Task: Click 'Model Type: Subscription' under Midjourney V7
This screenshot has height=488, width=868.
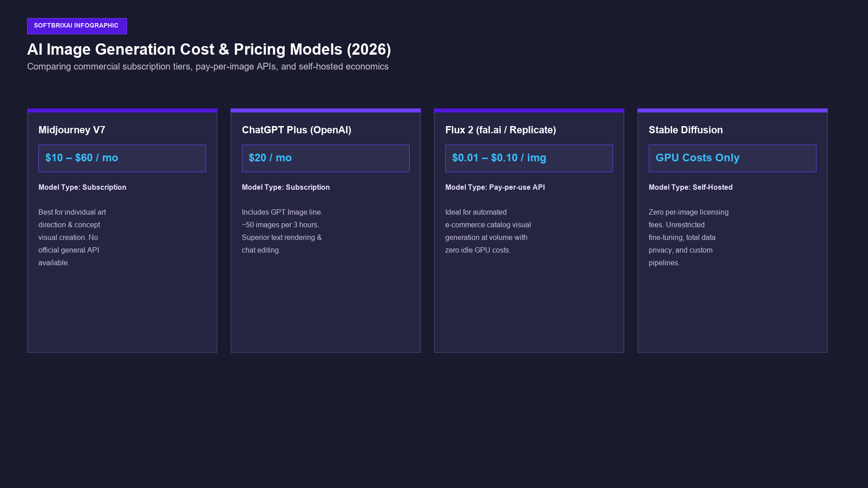Action: [x=82, y=187]
